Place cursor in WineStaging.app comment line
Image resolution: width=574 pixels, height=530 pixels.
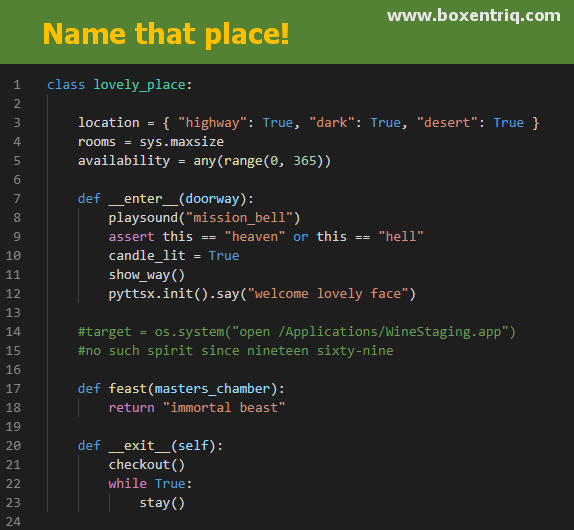coord(297,332)
